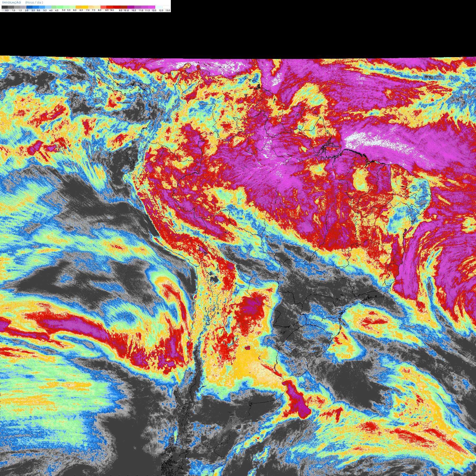The height and width of the screenshot is (476, 476).
Task: Click the 12.5 legend value
Action: tap(161, 10)
